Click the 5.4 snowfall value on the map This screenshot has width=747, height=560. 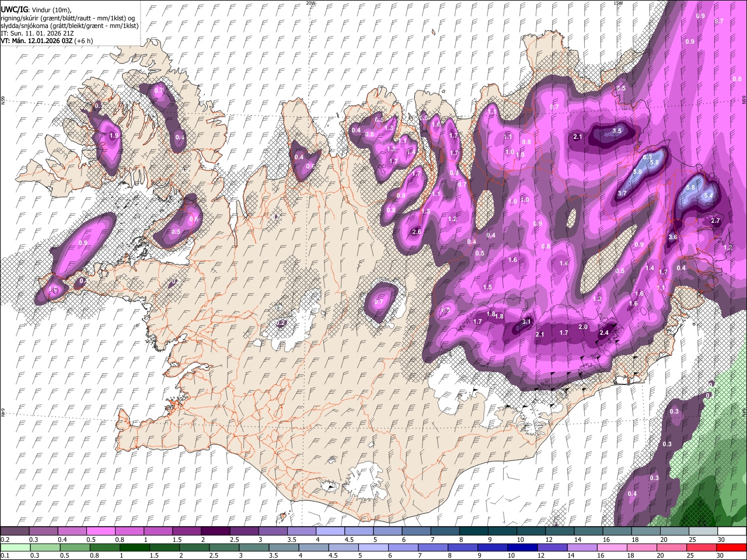[708, 196]
